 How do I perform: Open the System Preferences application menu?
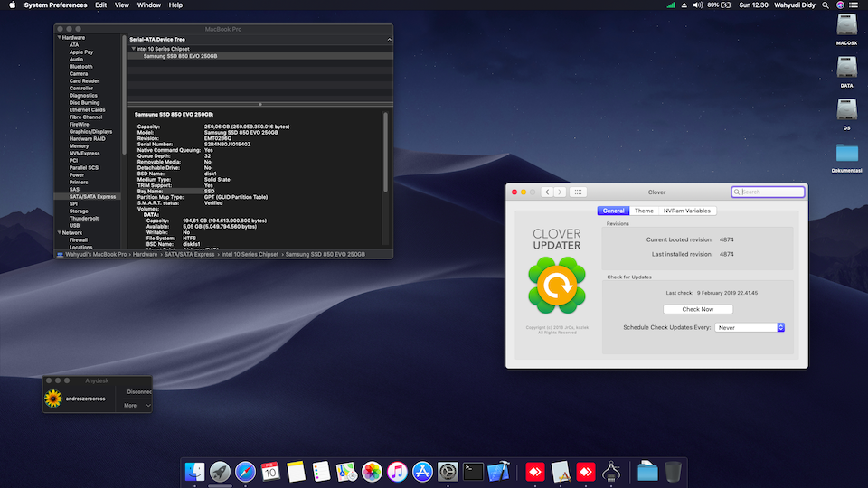[55, 5]
